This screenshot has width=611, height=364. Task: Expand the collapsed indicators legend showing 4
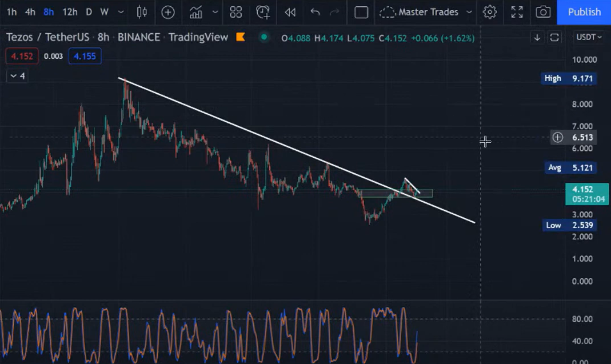pyautogui.click(x=17, y=76)
